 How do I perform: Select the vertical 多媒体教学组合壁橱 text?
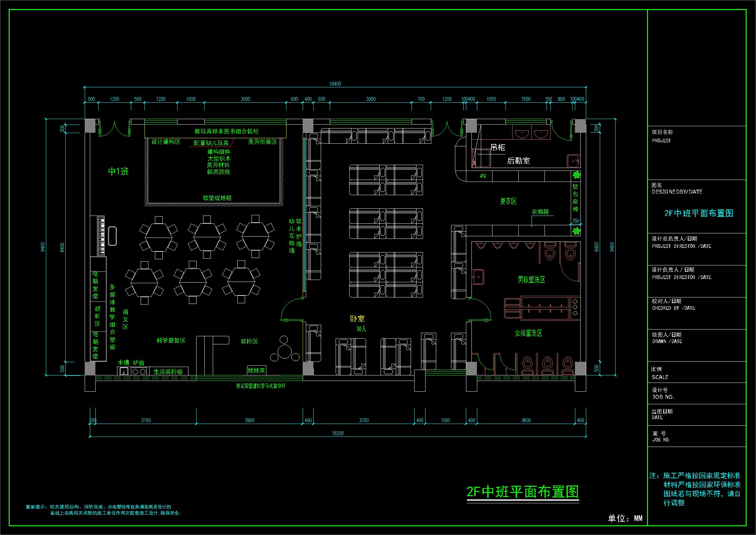click(x=112, y=317)
